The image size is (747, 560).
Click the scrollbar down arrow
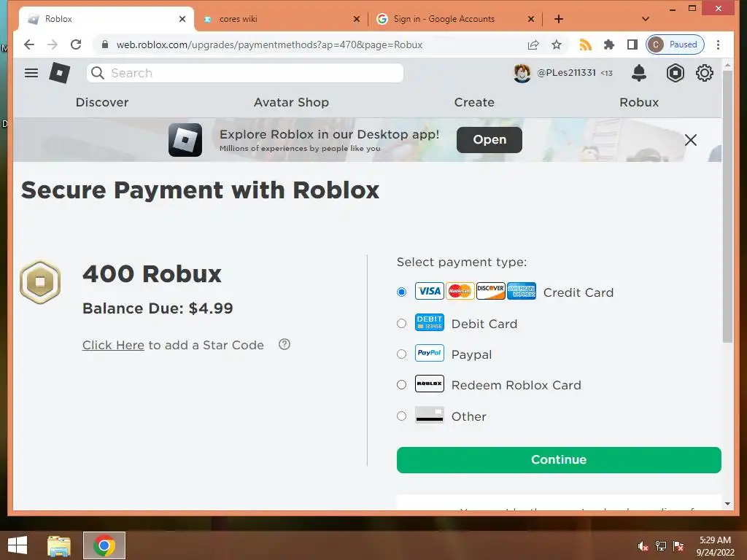point(727,504)
